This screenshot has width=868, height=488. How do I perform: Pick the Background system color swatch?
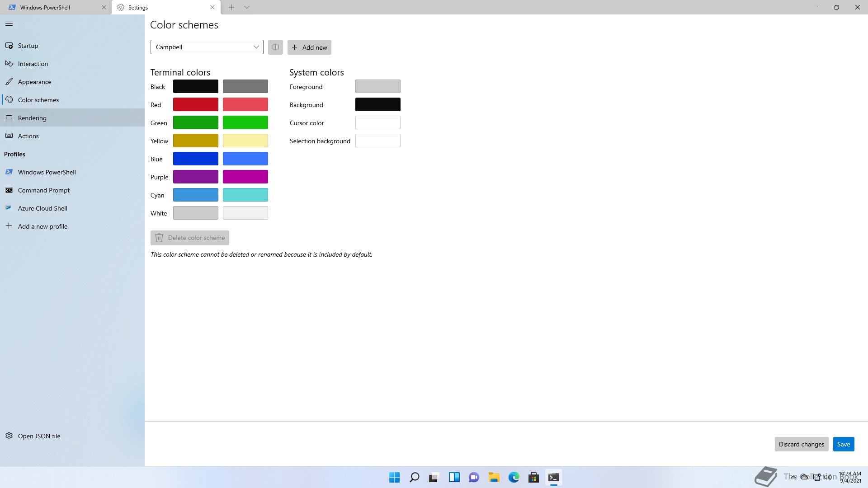378,104
